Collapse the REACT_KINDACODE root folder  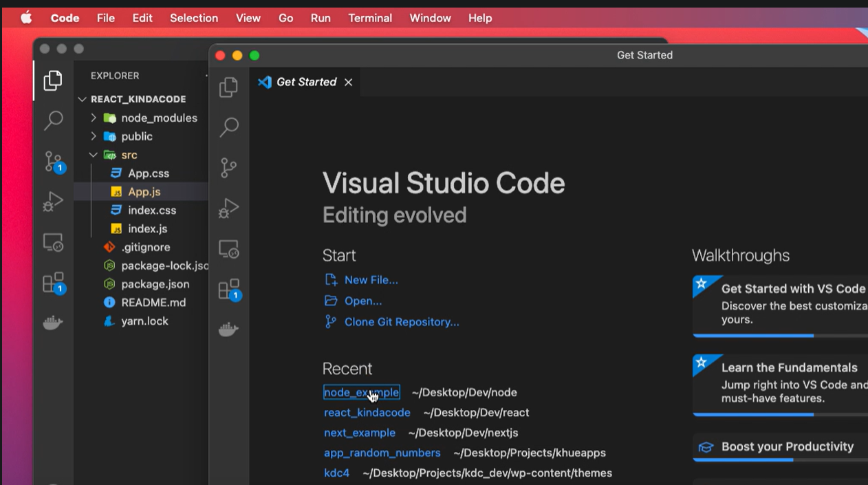(83, 99)
